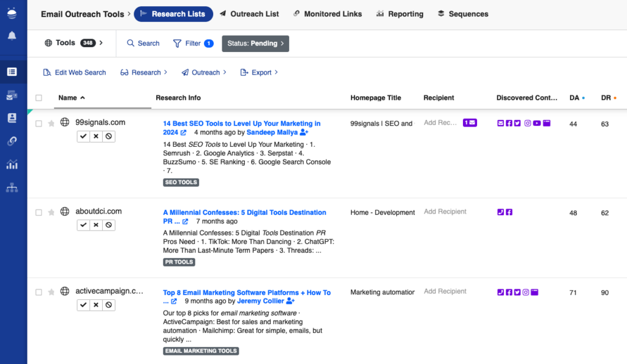
Task: Check the 99signals.com row checkbox
Action: [x=39, y=123]
